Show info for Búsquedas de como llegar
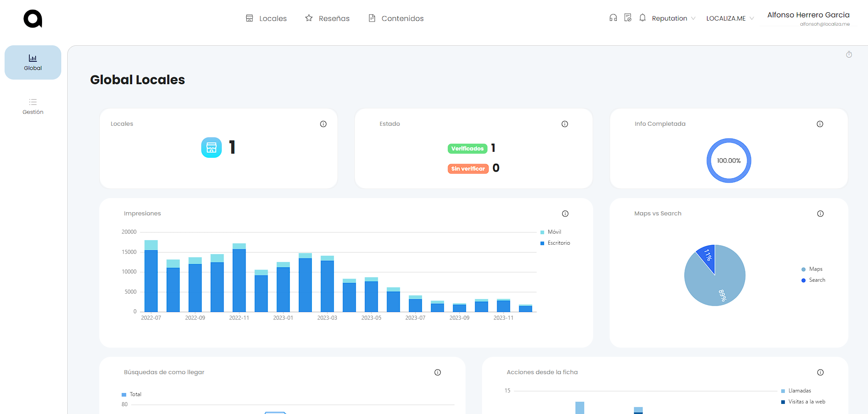Screen dimensions: 868x414 [438, 372]
